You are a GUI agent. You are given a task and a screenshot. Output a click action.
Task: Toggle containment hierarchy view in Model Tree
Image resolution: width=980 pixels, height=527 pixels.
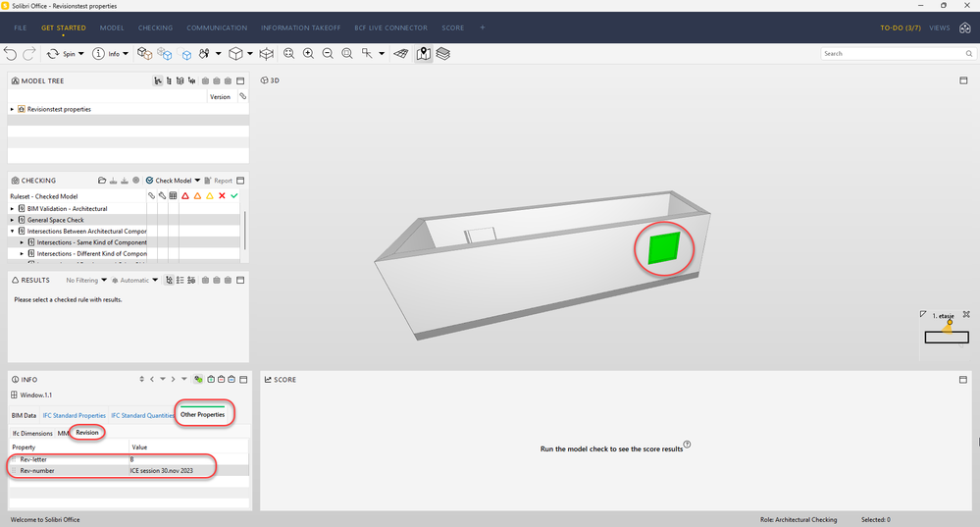[x=158, y=80]
